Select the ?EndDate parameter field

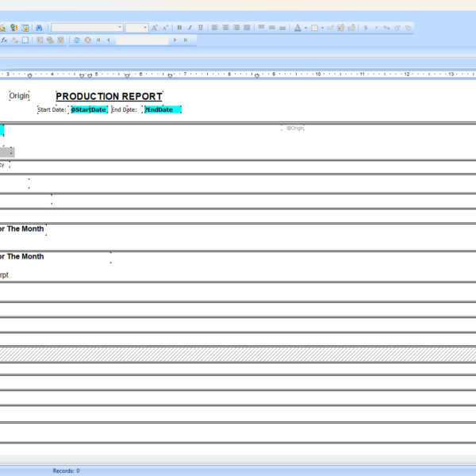(x=163, y=109)
